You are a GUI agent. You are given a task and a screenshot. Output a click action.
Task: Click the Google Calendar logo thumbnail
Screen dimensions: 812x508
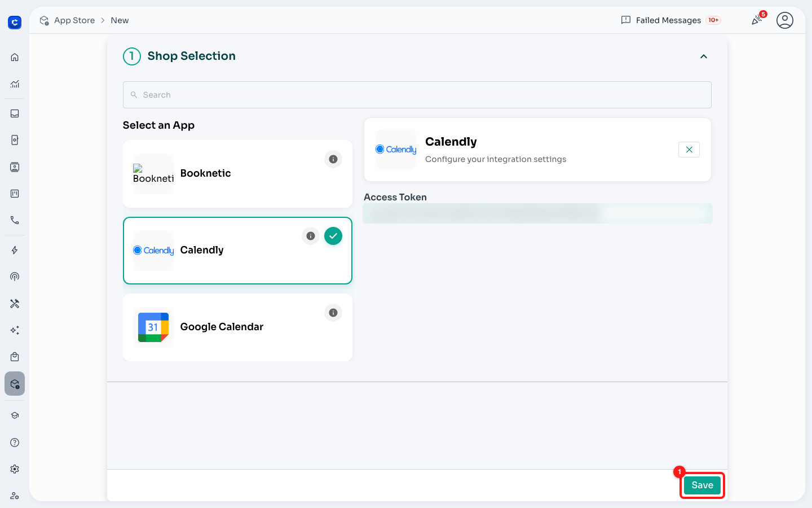coord(153,327)
